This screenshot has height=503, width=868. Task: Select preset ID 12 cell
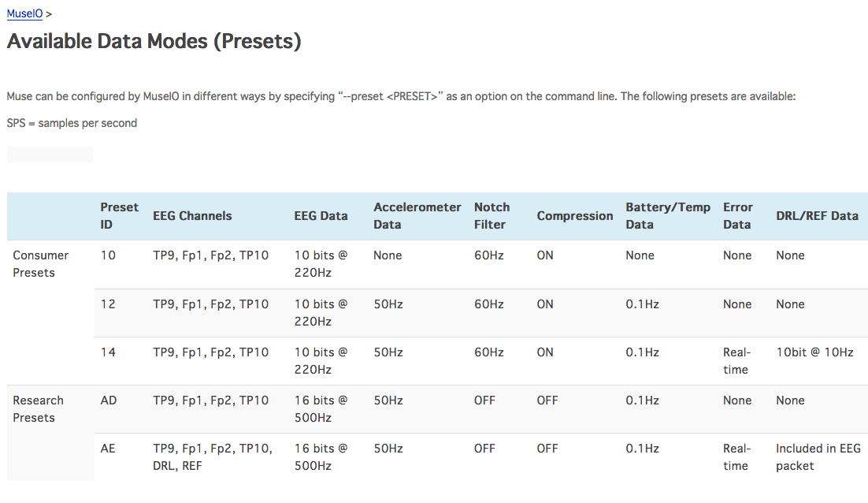(108, 304)
